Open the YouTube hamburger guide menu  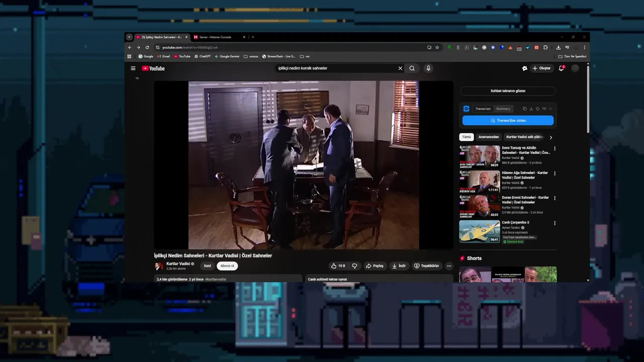tap(133, 68)
